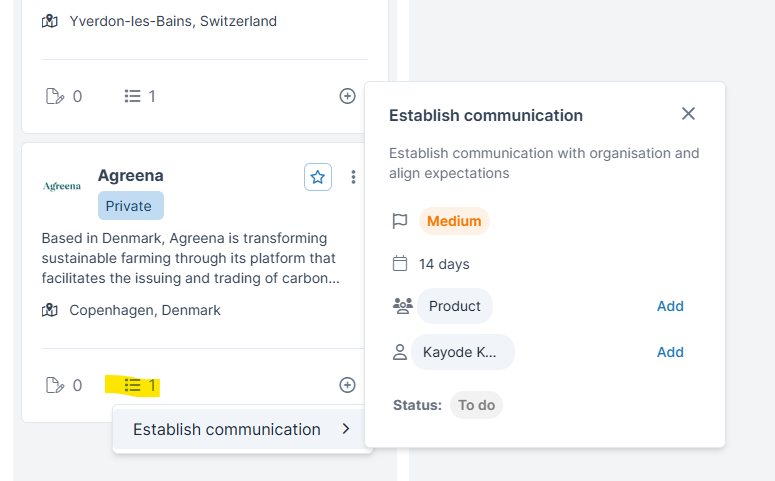The height and width of the screenshot is (481, 775).
Task: Open the task list icon on Yverdon-les-Bains card
Action: pos(133,96)
